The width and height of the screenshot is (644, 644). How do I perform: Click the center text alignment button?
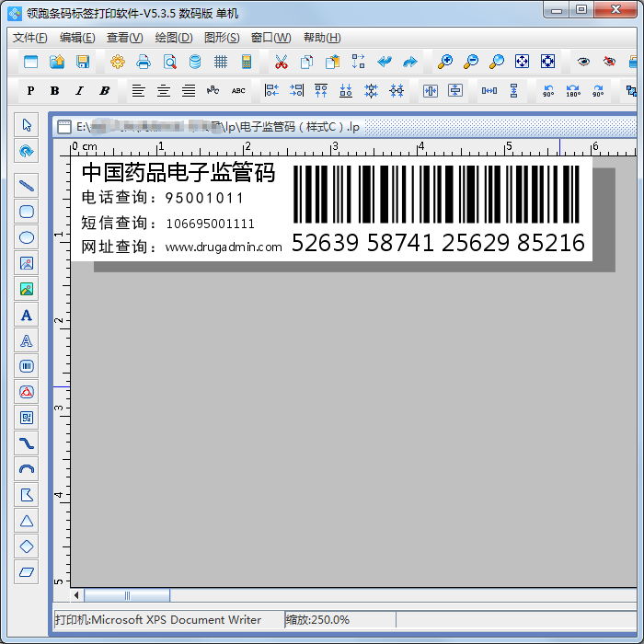164,90
